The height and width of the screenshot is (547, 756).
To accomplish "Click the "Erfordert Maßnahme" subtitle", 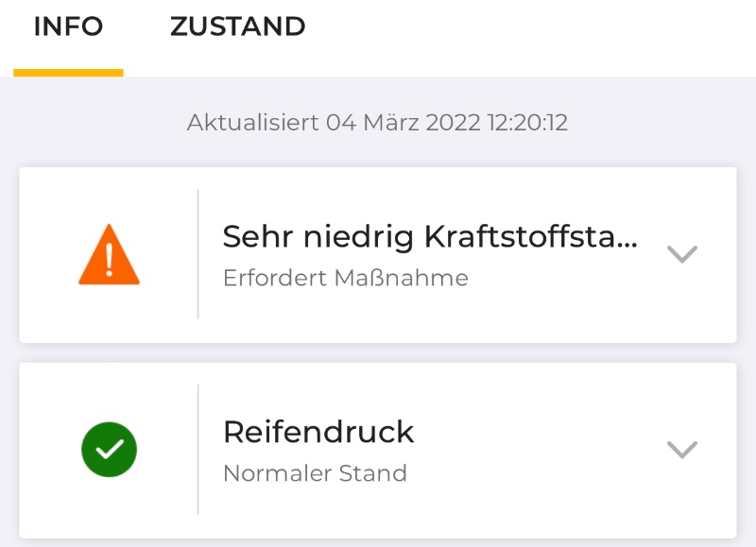I will pyautogui.click(x=345, y=279).
